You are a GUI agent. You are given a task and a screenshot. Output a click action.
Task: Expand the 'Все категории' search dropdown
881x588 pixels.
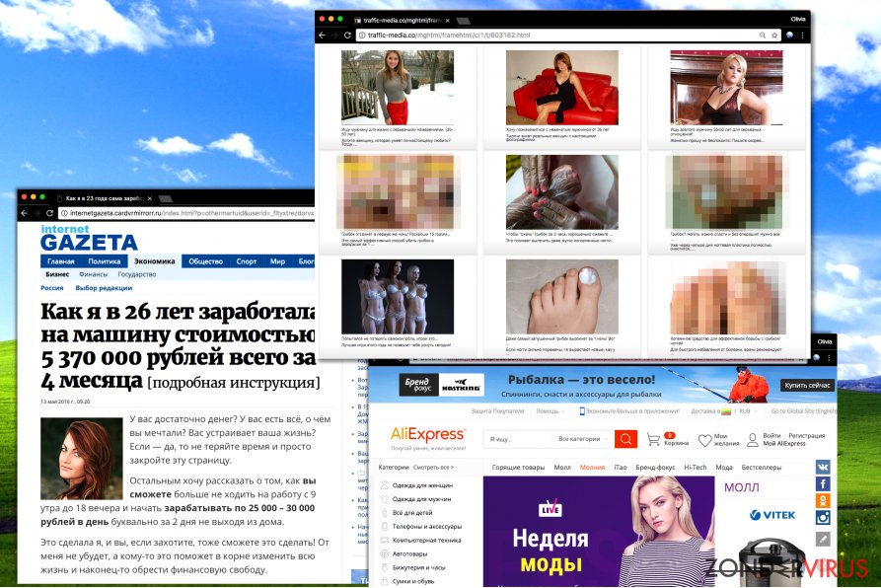click(583, 439)
